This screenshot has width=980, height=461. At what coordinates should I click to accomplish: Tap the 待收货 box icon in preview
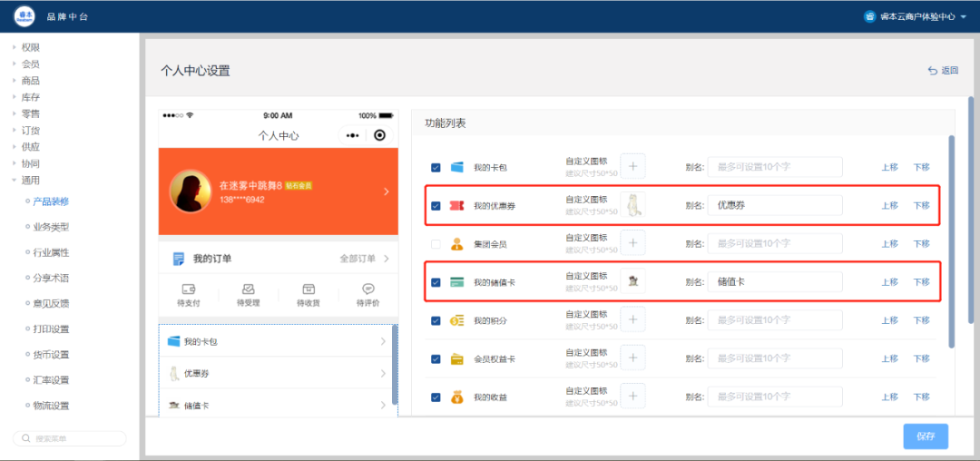309,289
